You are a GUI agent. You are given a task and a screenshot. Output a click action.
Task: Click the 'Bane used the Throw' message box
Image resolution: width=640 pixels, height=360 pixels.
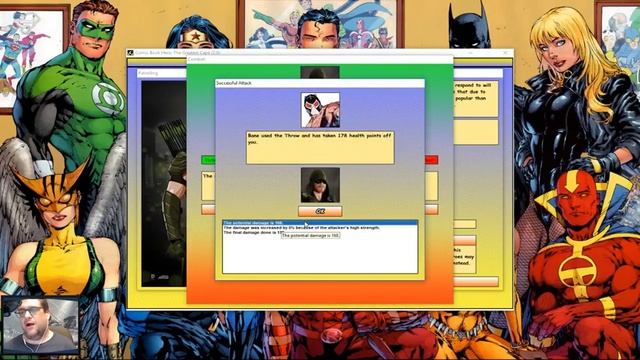pyautogui.click(x=320, y=147)
